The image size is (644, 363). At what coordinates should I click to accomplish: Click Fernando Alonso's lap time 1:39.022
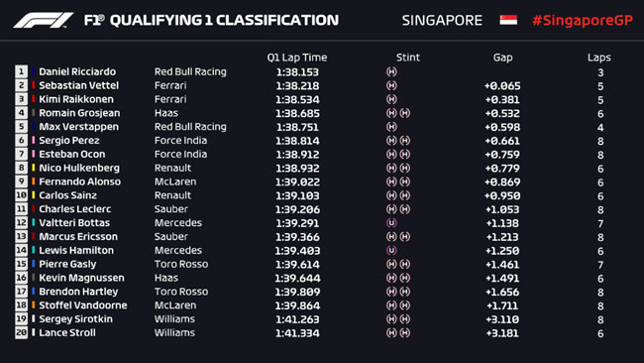[x=297, y=181]
